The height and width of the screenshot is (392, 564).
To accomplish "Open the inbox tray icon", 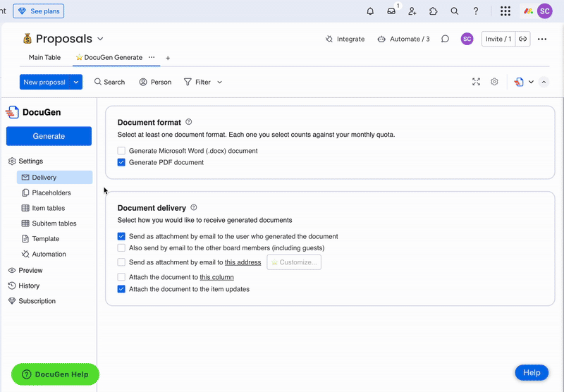I will click(391, 11).
